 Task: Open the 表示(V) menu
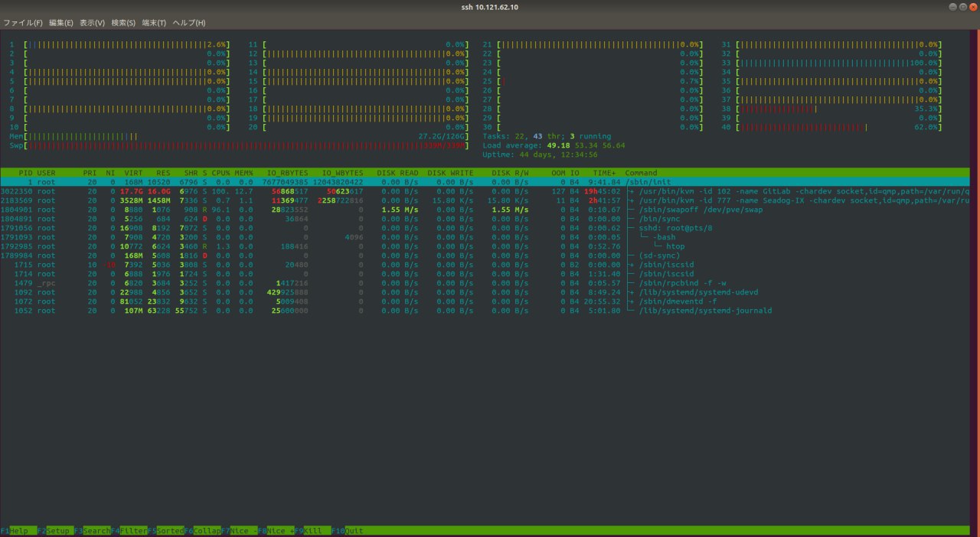93,23
